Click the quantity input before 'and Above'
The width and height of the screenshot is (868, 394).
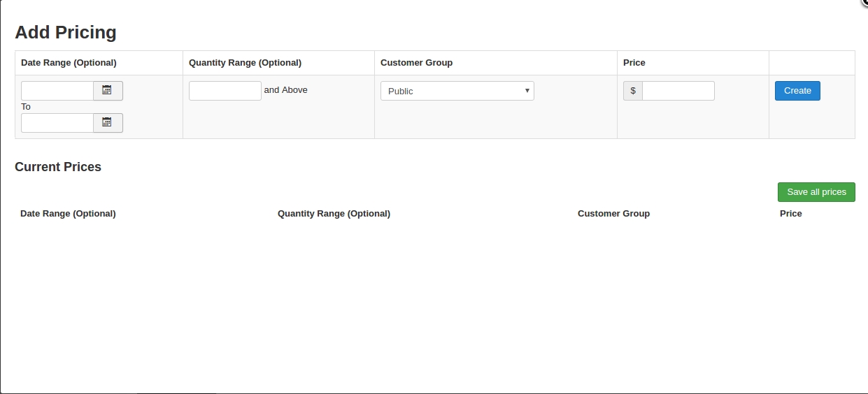[225, 91]
